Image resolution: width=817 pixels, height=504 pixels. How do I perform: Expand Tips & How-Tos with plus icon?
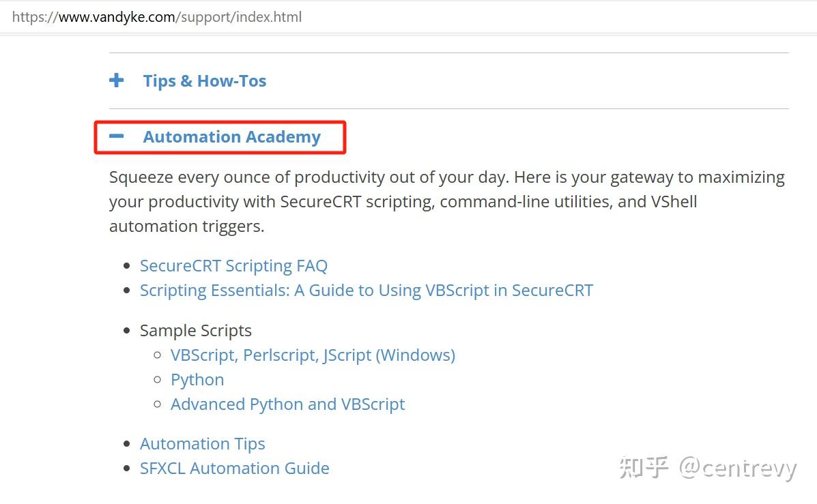116,80
